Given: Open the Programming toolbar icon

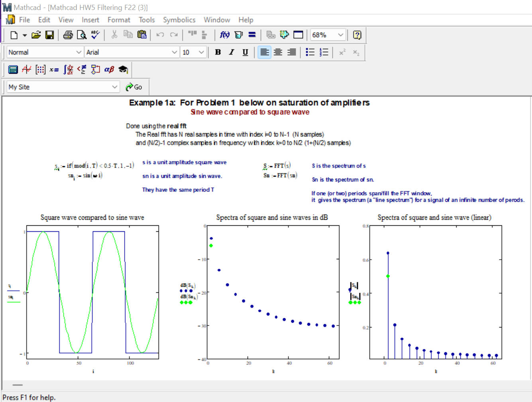Looking at the screenshot, I should 95,69.
